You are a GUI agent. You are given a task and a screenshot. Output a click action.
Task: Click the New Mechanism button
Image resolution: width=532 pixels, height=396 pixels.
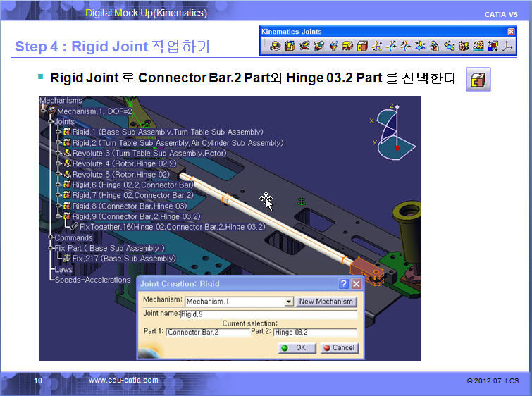pyautogui.click(x=326, y=302)
